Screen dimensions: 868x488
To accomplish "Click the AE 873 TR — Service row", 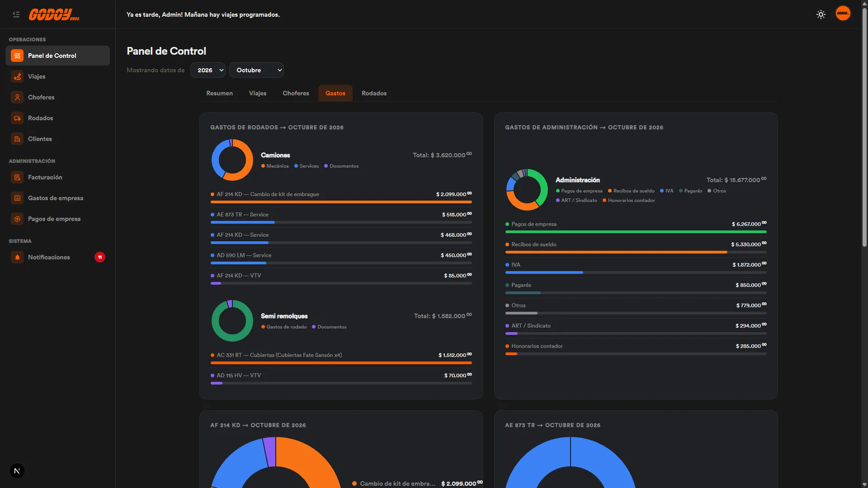I will [341, 217].
